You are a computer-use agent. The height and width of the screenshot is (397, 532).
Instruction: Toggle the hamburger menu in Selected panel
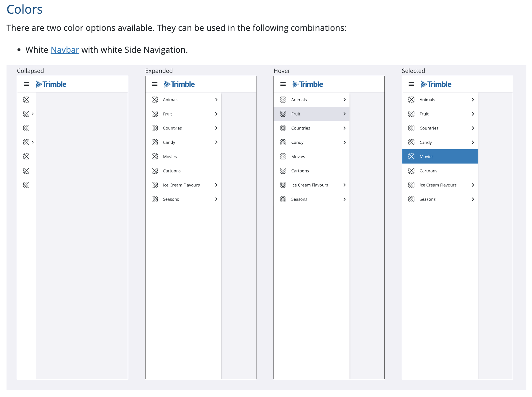click(x=411, y=84)
